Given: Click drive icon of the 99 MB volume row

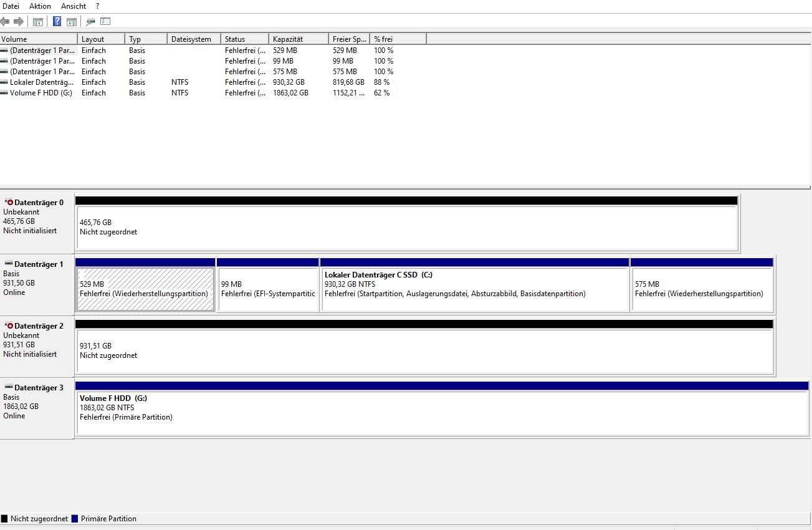Looking at the screenshot, I should click(4, 61).
